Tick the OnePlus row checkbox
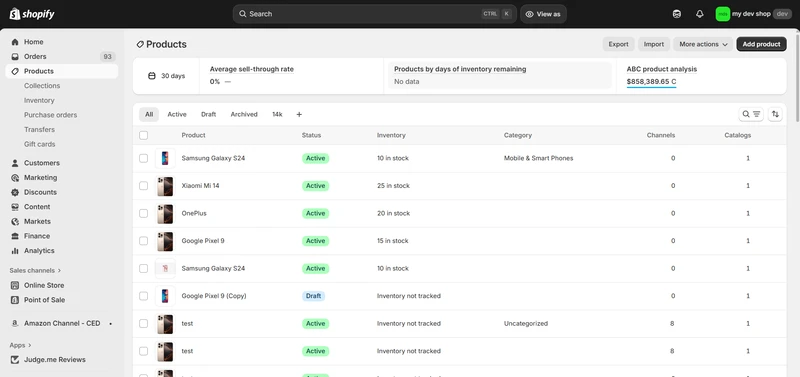This screenshot has width=800, height=377. 143,213
